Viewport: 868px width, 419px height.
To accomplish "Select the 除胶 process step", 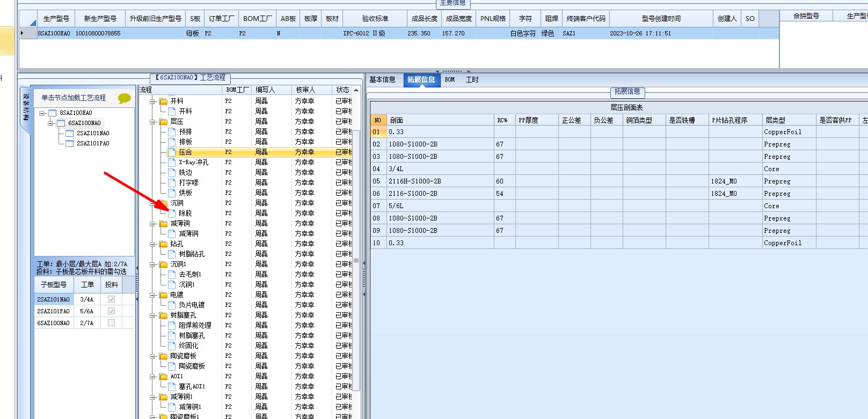I will 185,214.
